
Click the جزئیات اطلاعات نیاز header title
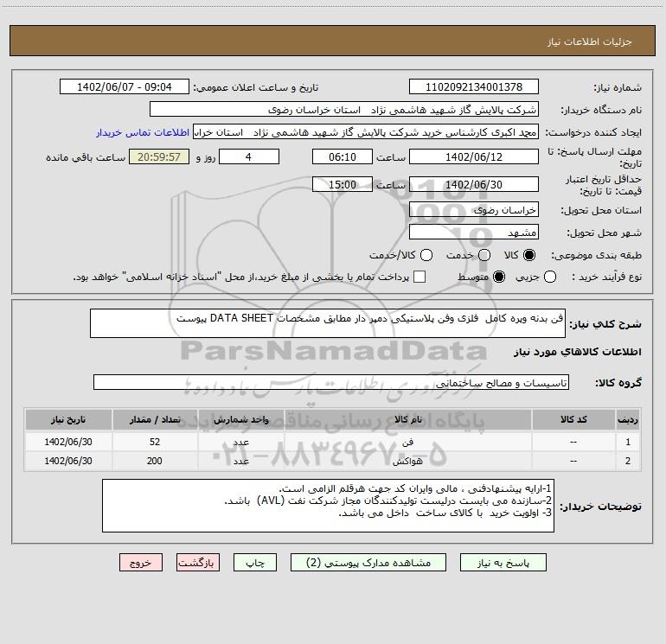[590, 41]
